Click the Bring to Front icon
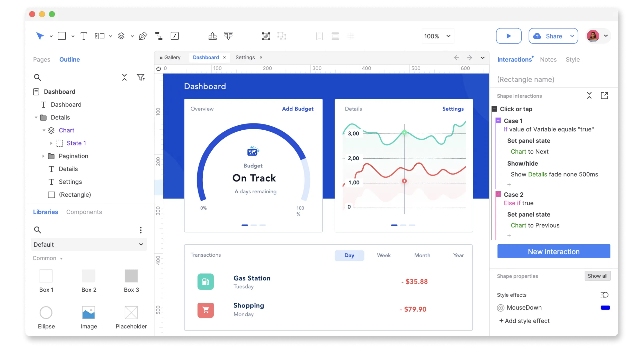 point(212,36)
